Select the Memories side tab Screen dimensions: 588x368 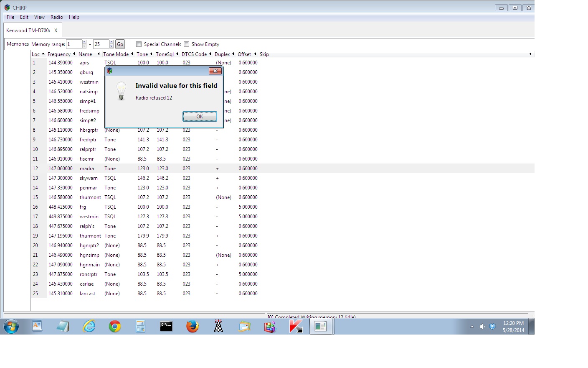18,44
